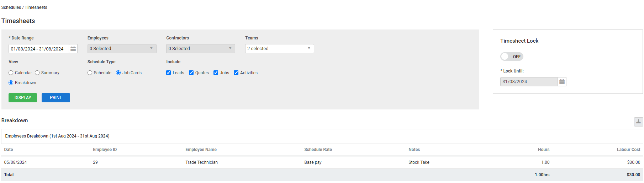644x183 pixels.
Task: Sort by the Date column header
Action: pyautogui.click(x=9, y=150)
